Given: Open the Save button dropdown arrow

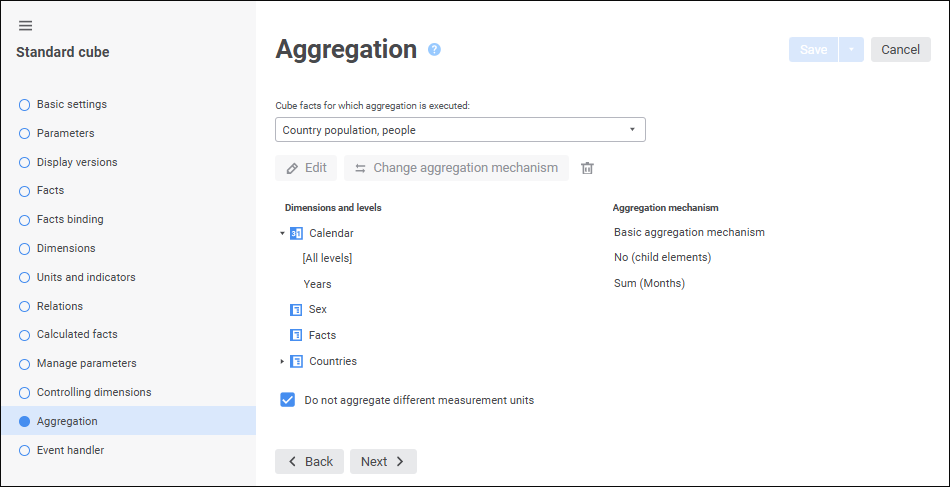Looking at the screenshot, I should 851,50.
